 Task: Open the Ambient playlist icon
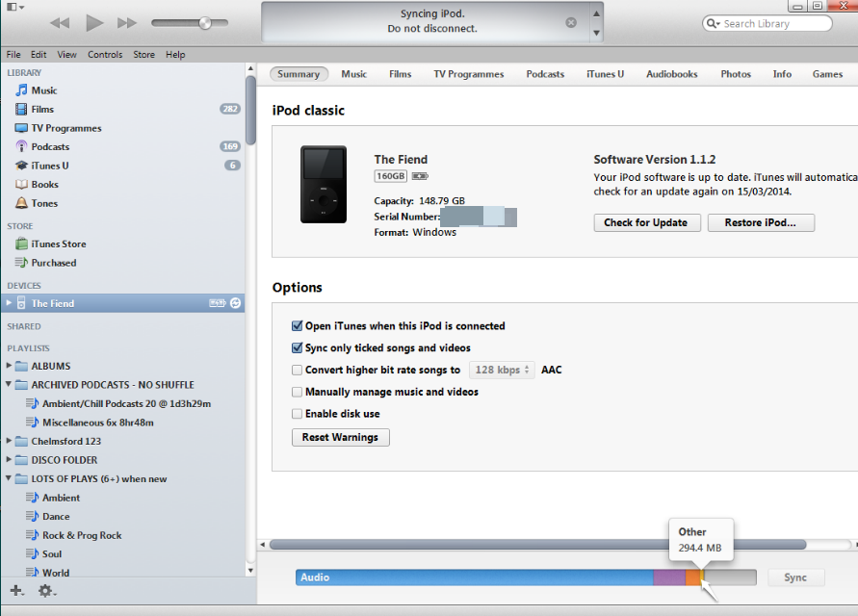pos(33,498)
